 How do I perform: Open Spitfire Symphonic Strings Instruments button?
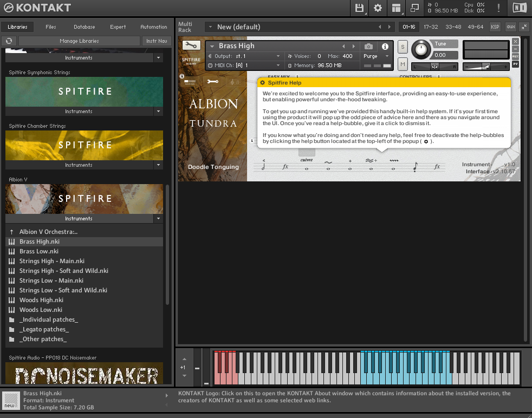79,111
